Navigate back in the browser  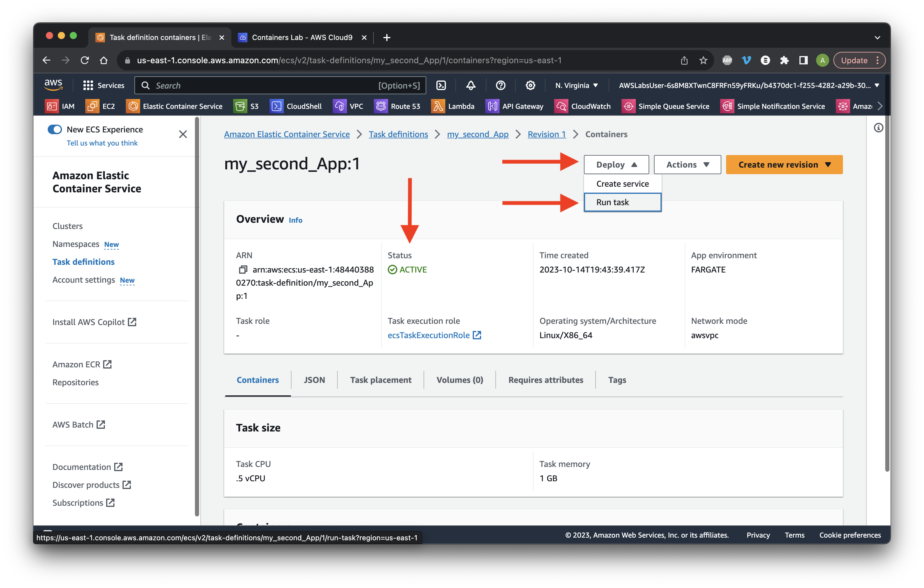pos(46,60)
